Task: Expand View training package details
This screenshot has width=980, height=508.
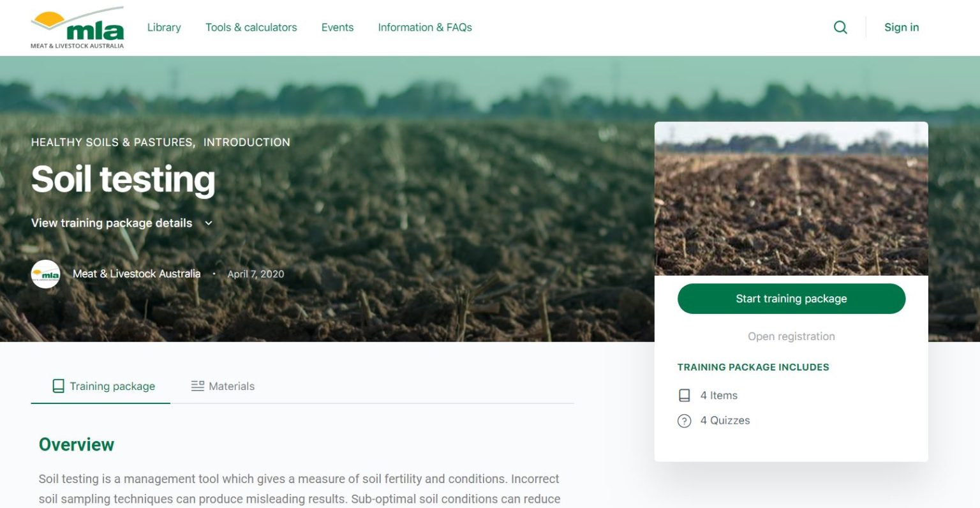Action: [112, 223]
